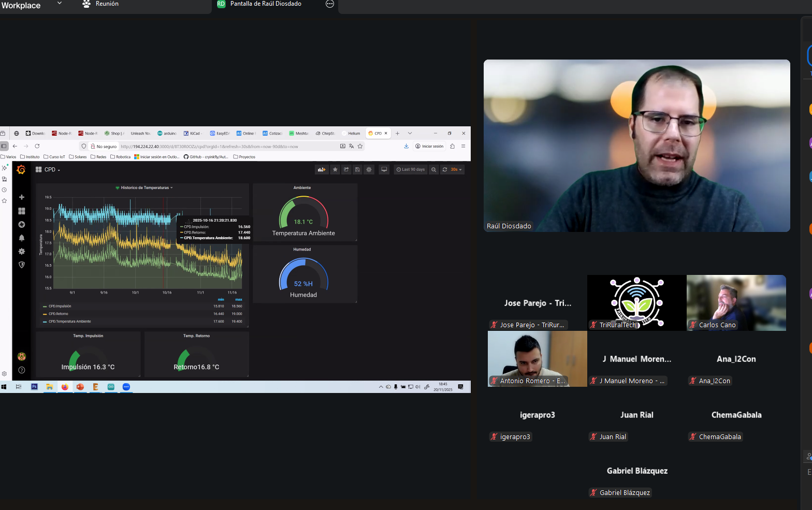The height and width of the screenshot is (510, 812).
Task: Click the Grafana user avatar in sidebar
Action: [22, 357]
